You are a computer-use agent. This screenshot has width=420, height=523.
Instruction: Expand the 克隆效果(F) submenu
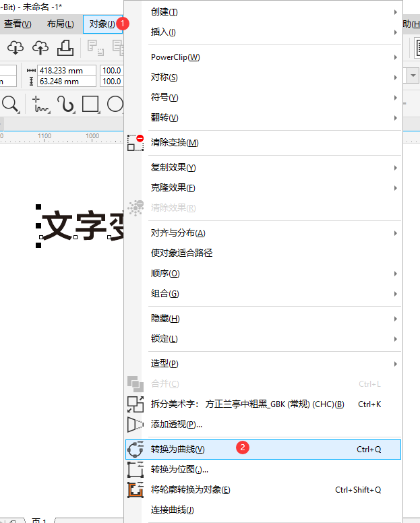point(263,188)
